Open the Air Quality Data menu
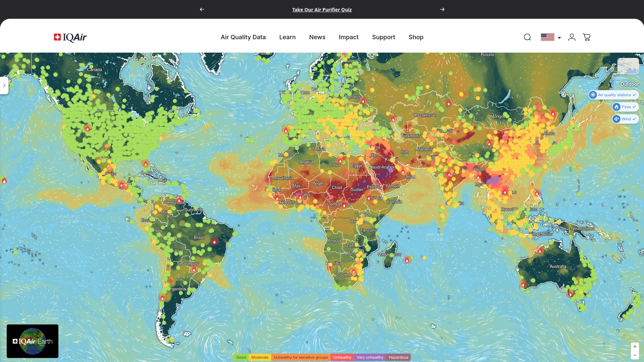644x362 pixels. coord(243,37)
